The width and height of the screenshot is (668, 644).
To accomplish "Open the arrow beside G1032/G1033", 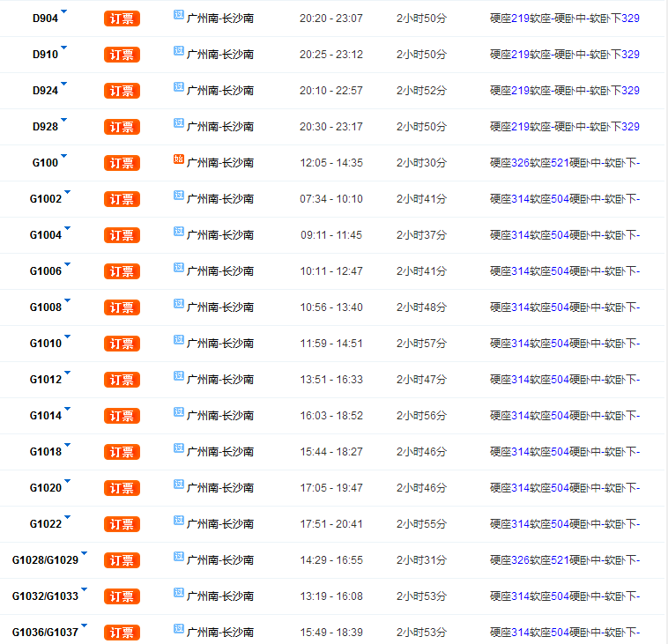I will click(84, 588).
